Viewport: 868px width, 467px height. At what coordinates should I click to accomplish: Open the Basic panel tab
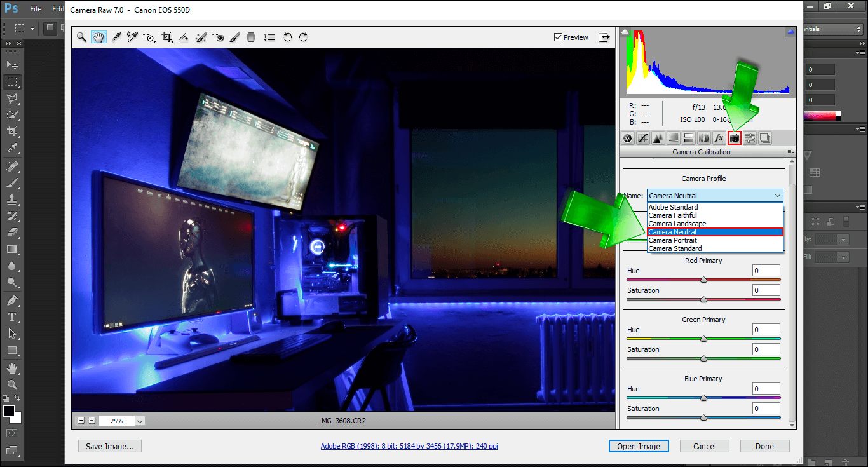628,138
